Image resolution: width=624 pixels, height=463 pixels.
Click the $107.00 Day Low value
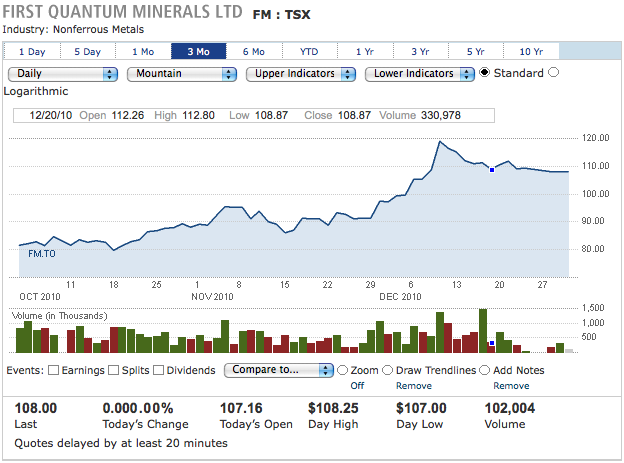pos(421,408)
